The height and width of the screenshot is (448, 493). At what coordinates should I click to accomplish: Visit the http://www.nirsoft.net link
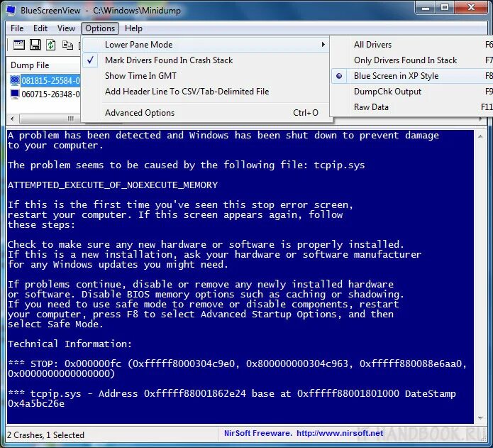[340, 433]
